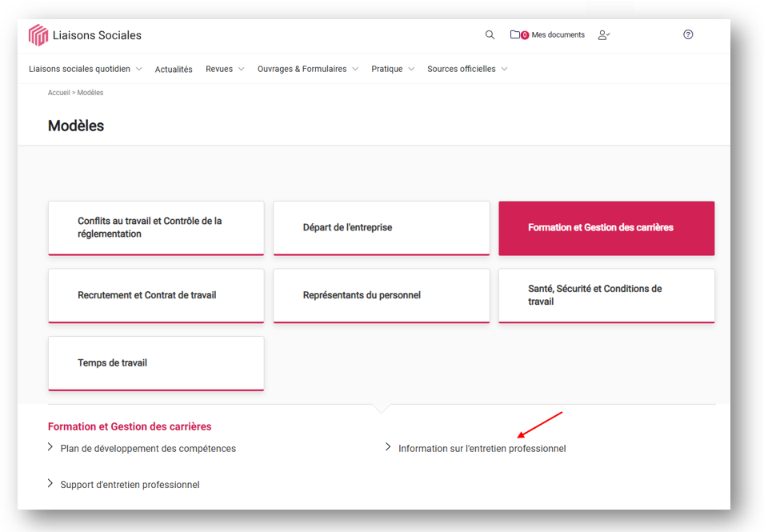This screenshot has height=532, width=764.
Task: Open Information sur l'entretien professionnel link
Action: coord(482,448)
